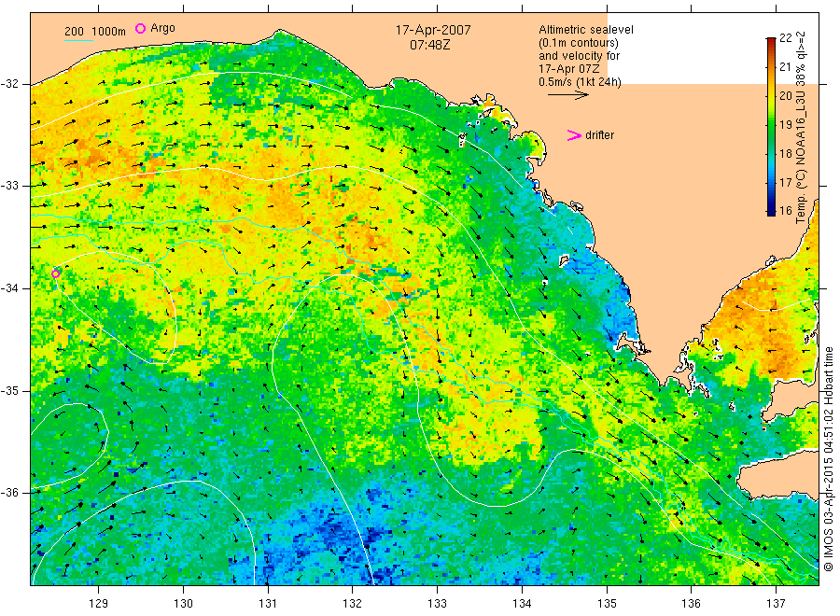
Task: Click colorbar value 22
Action: click(785, 38)
